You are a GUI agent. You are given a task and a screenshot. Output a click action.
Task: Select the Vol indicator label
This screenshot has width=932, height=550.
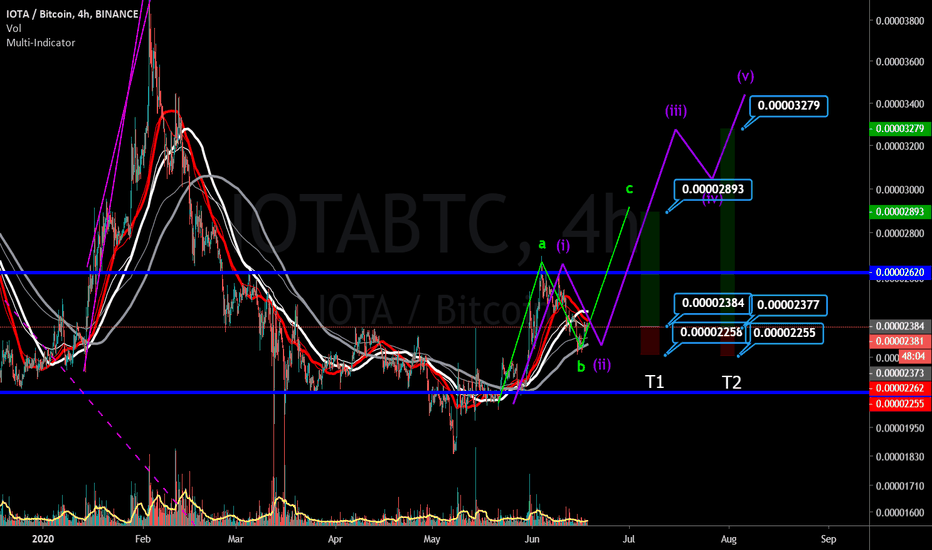(14, 28)
